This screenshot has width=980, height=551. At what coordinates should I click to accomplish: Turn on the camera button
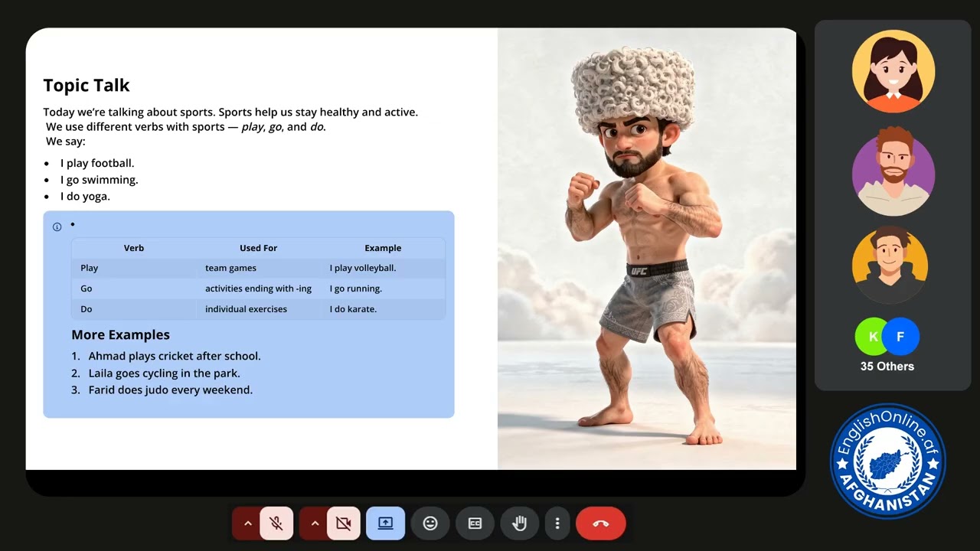pos(344,523)
